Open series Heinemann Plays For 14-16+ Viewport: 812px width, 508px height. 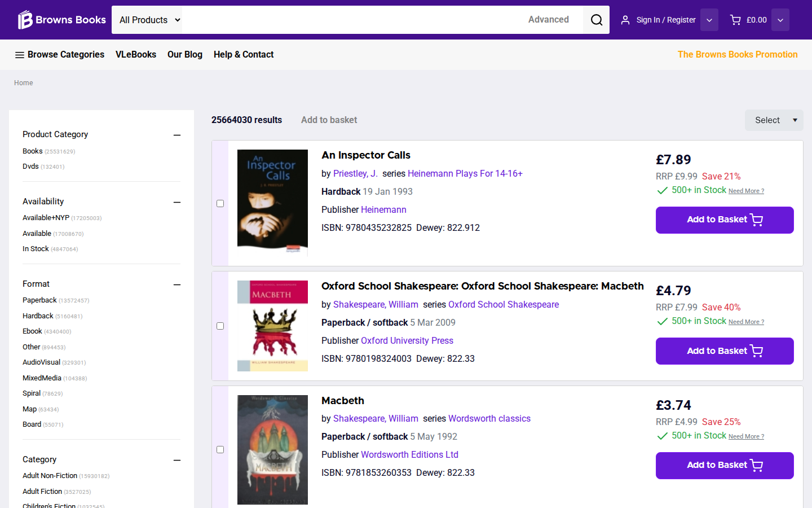click(465, 173)
